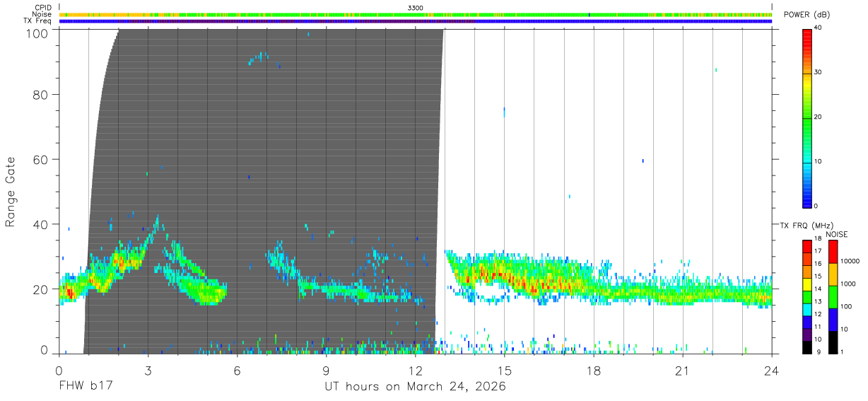Click y-axis tick label 100
This screenshot has width=868, height=401.
(x=36, y=33)
